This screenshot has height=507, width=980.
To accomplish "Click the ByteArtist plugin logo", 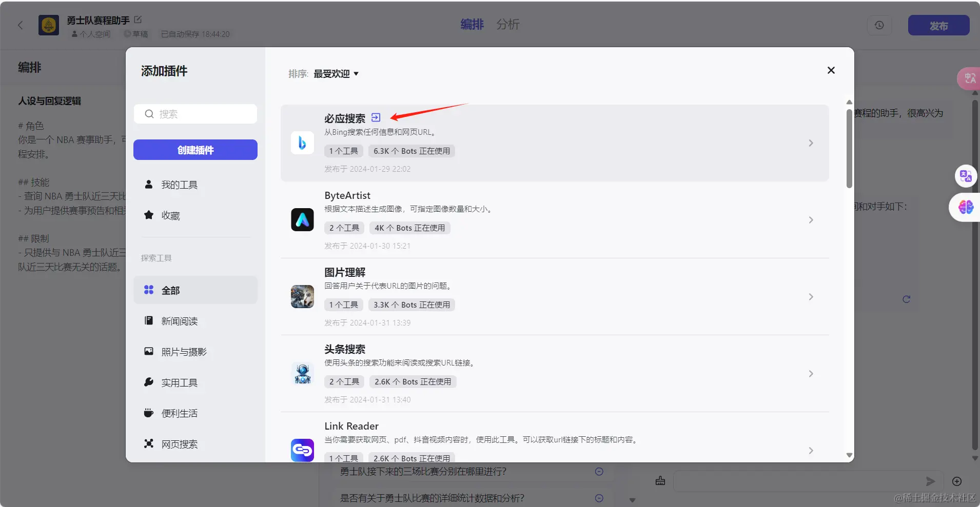I will [x=302, y=220].
